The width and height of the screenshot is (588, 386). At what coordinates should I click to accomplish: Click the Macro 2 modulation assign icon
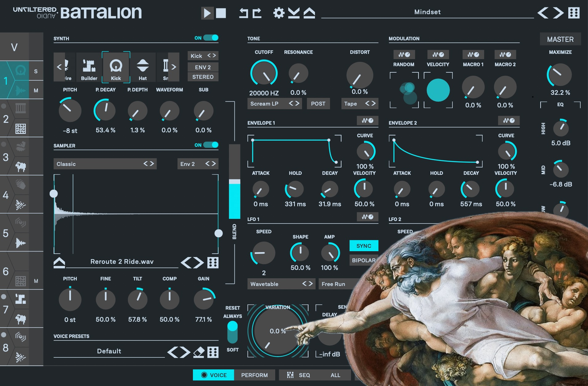[x=505, y=54]
